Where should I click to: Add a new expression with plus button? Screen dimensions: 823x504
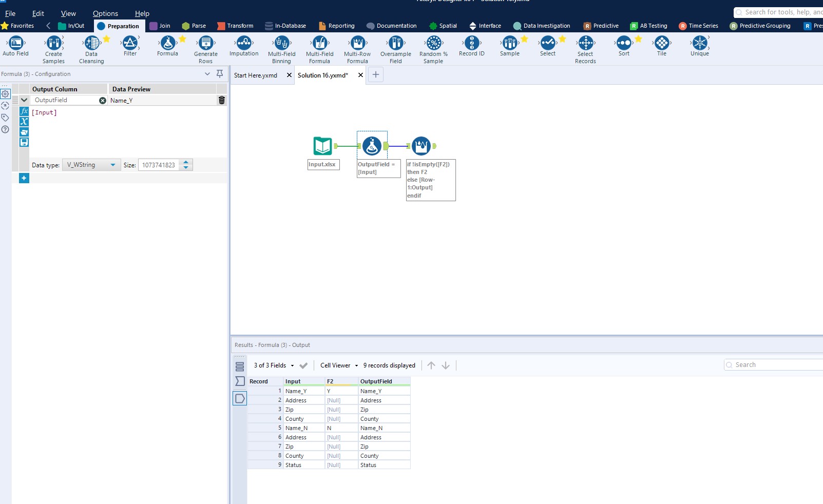click(24, 178)
